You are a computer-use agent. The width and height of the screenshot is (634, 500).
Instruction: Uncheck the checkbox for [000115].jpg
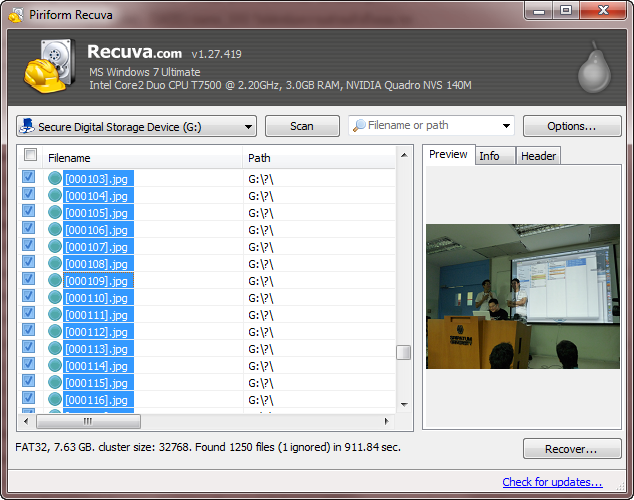28,380
